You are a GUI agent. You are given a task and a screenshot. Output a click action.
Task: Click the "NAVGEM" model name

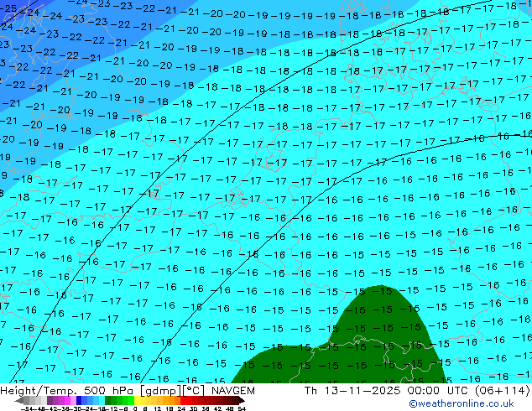coord(233,391)
